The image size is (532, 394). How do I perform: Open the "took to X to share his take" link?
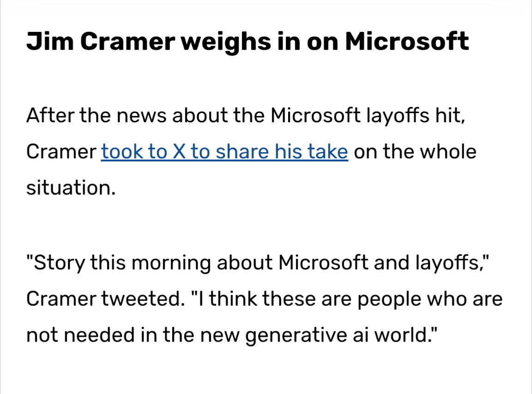(x=224, y=152)
